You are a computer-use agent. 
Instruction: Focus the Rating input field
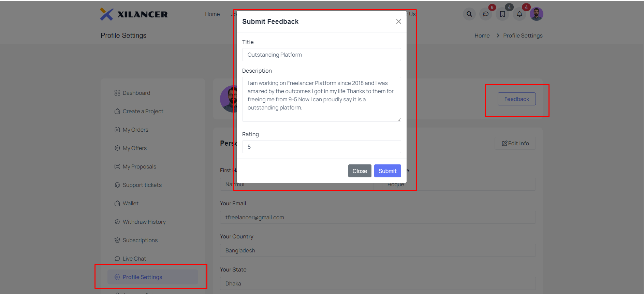click(322, 147)
